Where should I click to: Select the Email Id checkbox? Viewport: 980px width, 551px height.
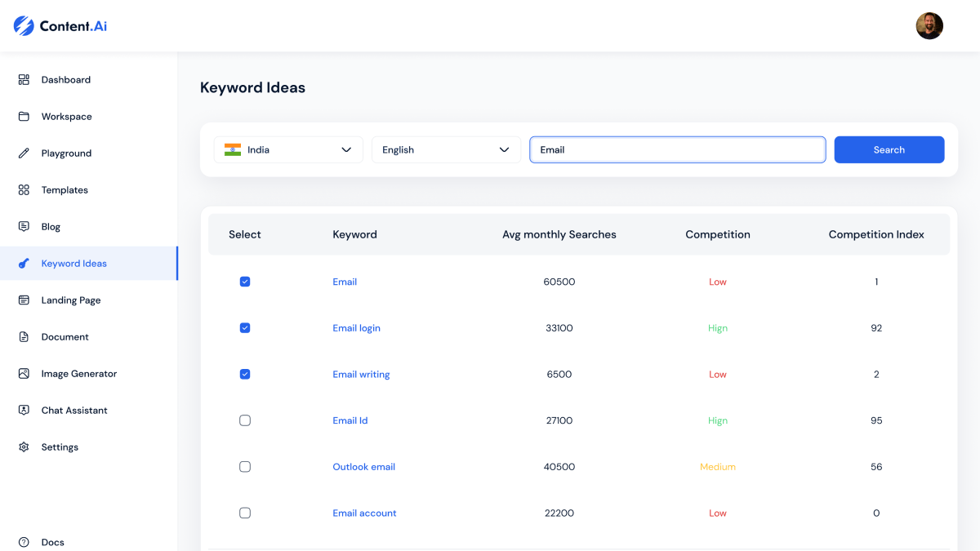tap(245, 420)
